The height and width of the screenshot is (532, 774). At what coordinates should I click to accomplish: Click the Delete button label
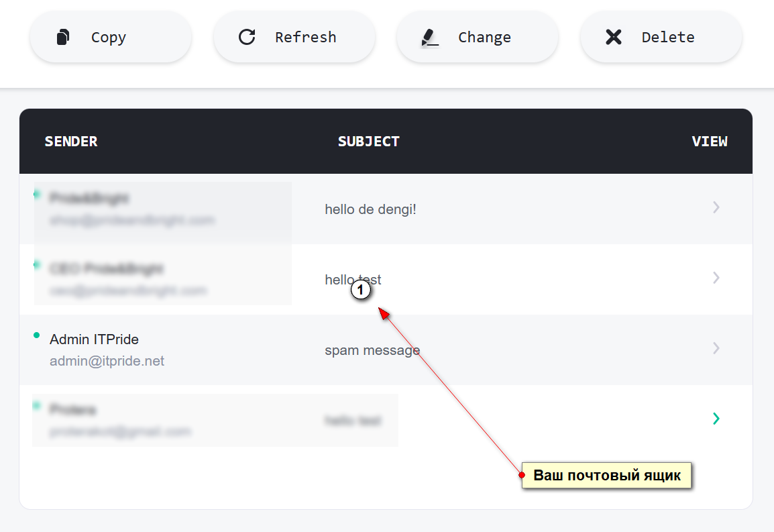[668, 37]
